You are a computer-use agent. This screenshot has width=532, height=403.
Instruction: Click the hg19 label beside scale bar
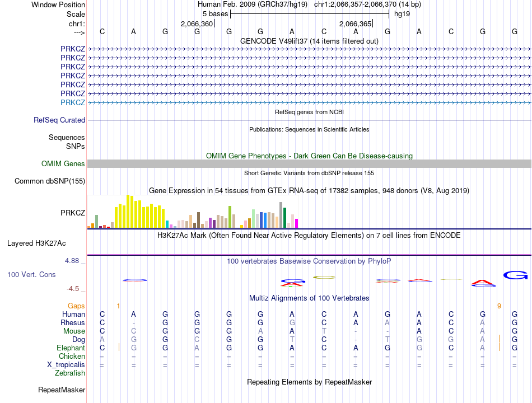[x=402, y=14]
